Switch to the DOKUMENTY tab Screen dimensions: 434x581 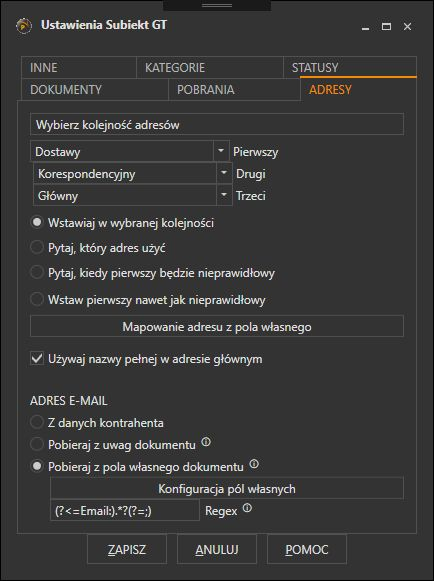pyautogui.click(x=95, y=89)
